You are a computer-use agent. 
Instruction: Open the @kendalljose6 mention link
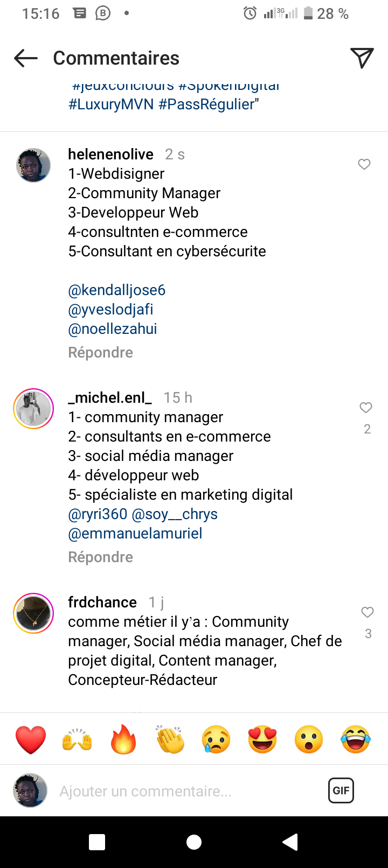(x=116, y=290)
